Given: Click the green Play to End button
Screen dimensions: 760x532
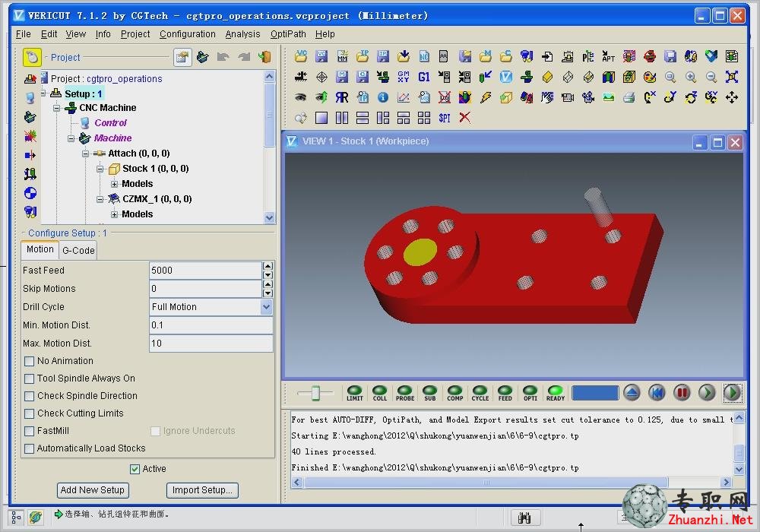Looking at the screenshot, I should pyautogui.click(x=732, y=393).
